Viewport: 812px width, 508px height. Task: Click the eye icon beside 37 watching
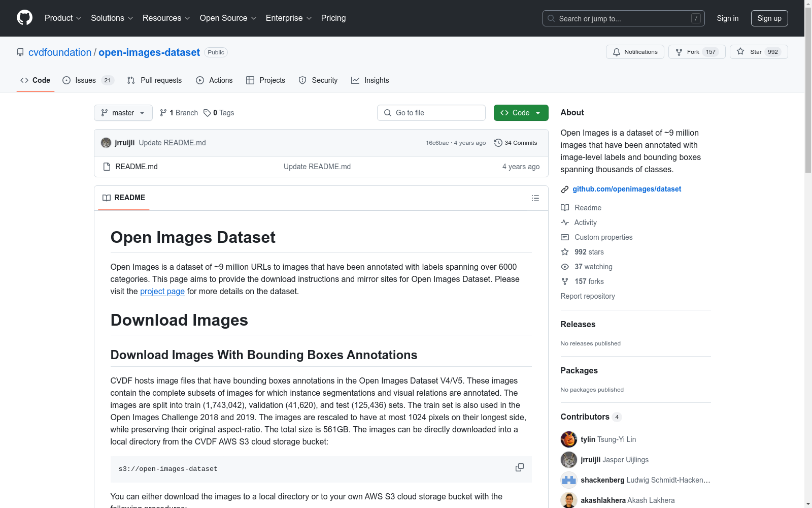point(565,267)
